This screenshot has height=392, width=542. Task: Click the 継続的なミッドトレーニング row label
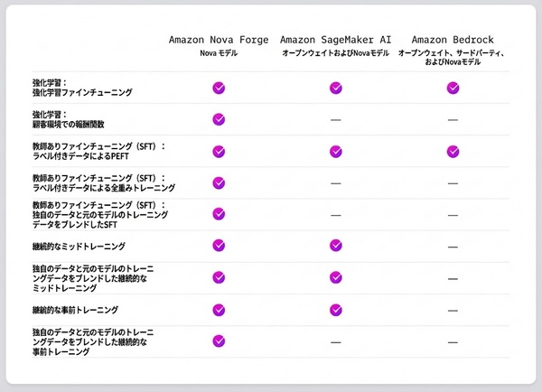point(79,246)
